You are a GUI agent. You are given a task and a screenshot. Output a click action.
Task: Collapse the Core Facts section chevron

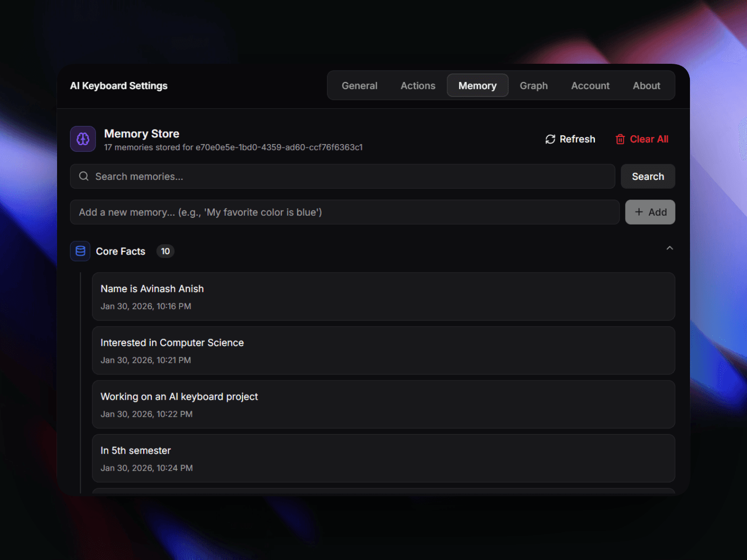coord(669,248)
